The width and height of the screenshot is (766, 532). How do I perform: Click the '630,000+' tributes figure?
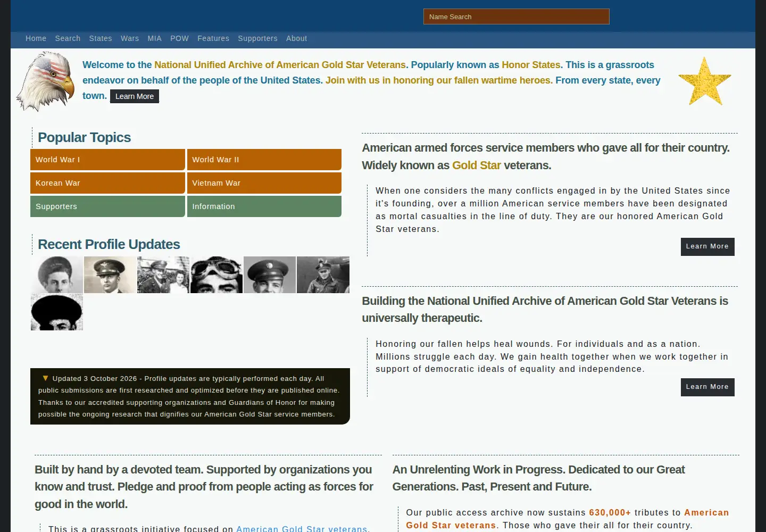click(x=610, y=513)
